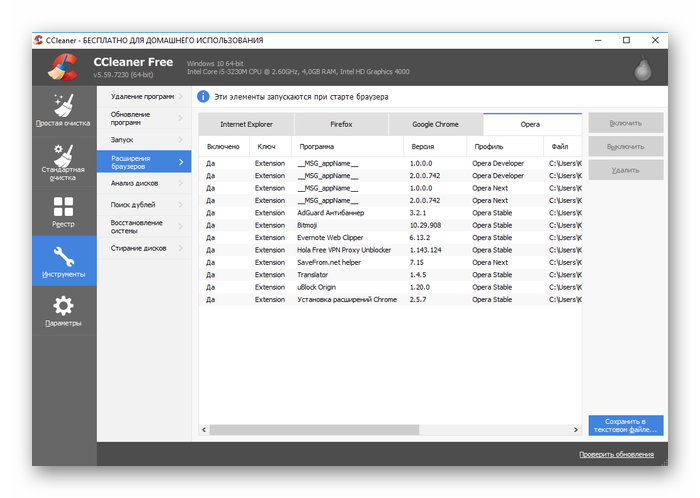The image size is (700, 498).
Task: Click the horizontal scrollbar left arrow
Action: (204, 430)
